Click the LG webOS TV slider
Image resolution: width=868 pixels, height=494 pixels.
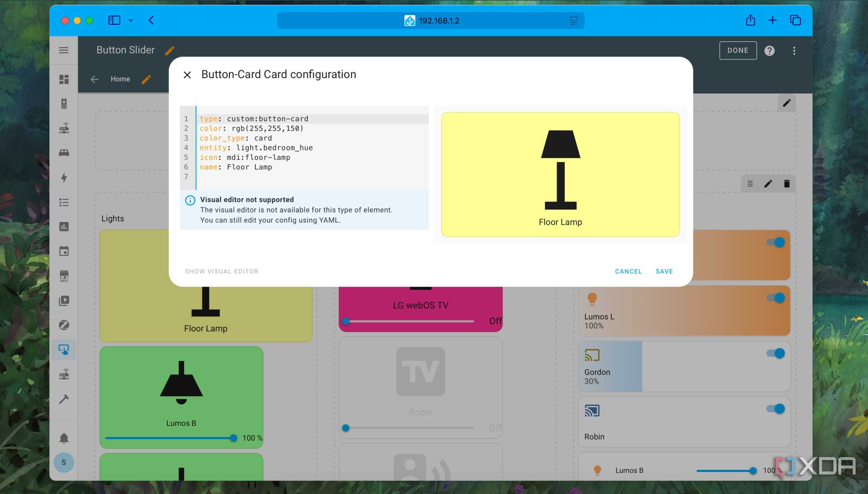tap(409, 321)
